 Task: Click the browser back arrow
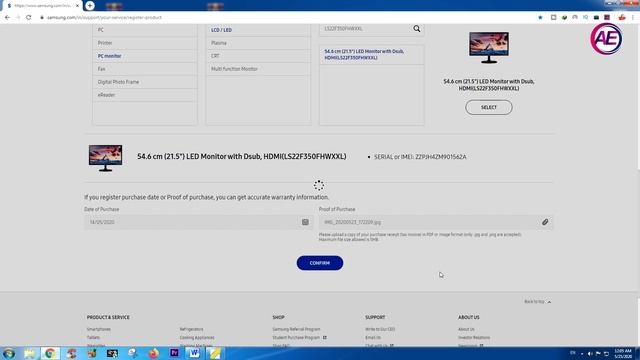pos(7,18)
